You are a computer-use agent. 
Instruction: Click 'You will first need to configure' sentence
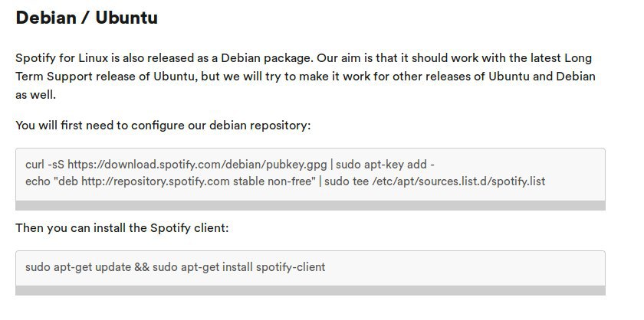coord(99,125)
